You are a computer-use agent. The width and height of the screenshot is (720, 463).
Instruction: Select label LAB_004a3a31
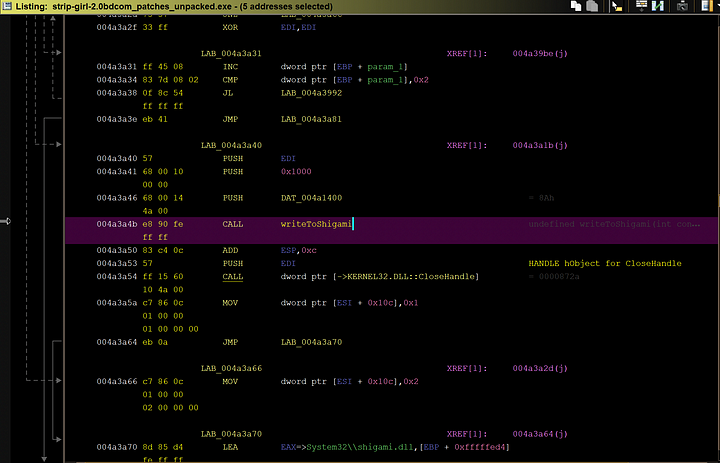coord(231,54)
